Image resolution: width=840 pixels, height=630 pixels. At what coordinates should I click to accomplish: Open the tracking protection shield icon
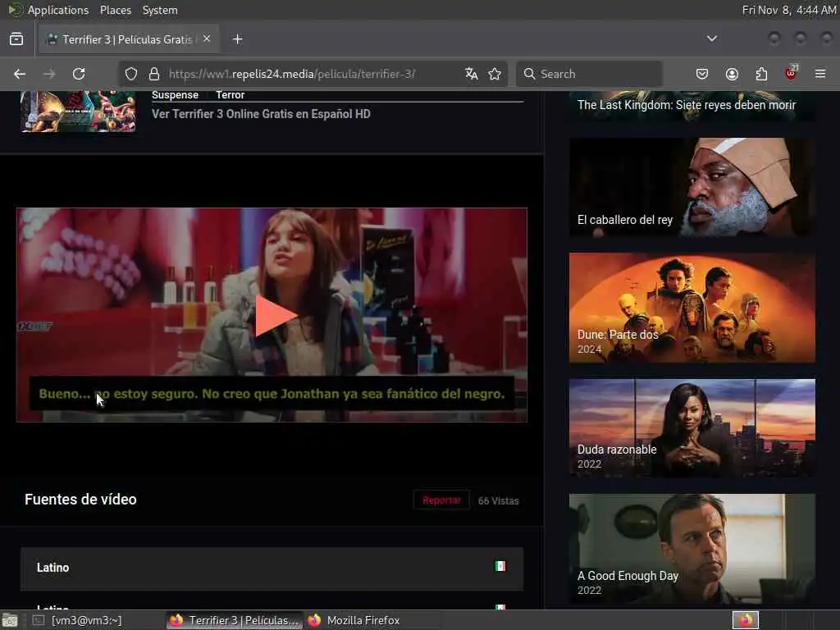pos(131,74)
